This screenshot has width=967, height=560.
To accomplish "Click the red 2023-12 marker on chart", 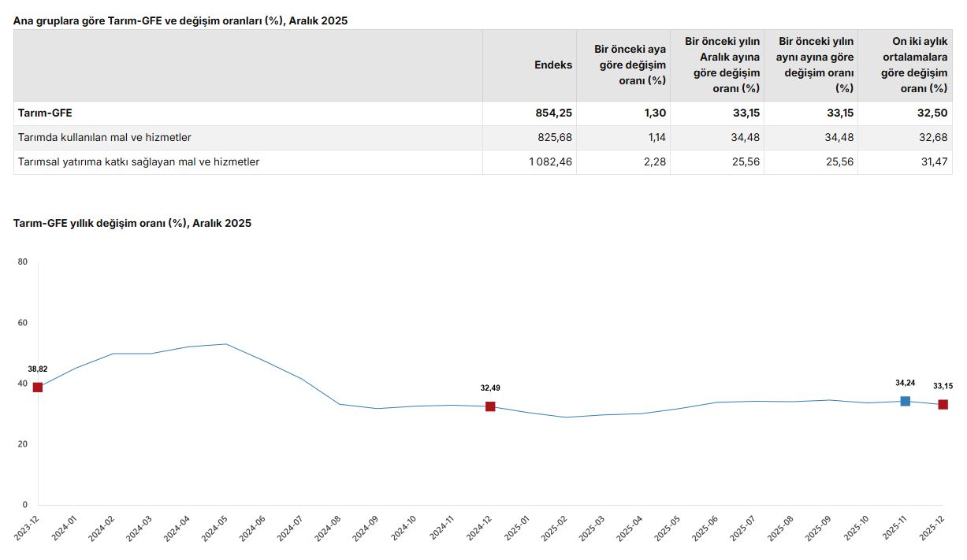I will (38, 388).
